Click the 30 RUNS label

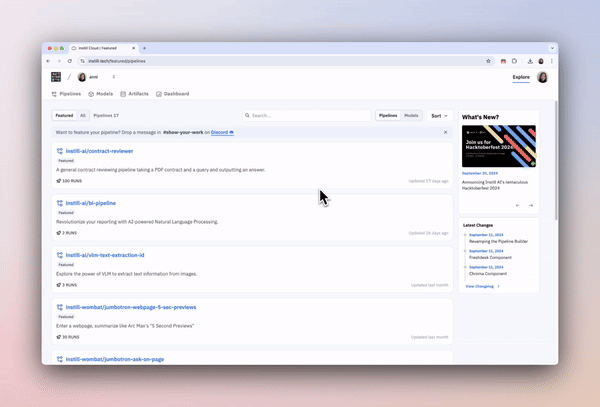(68, 337)
